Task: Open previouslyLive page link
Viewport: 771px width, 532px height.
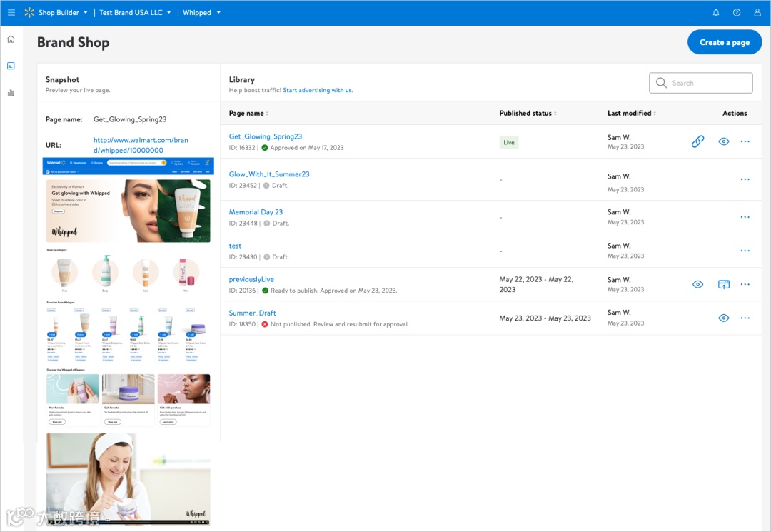Action: [251, 279]
